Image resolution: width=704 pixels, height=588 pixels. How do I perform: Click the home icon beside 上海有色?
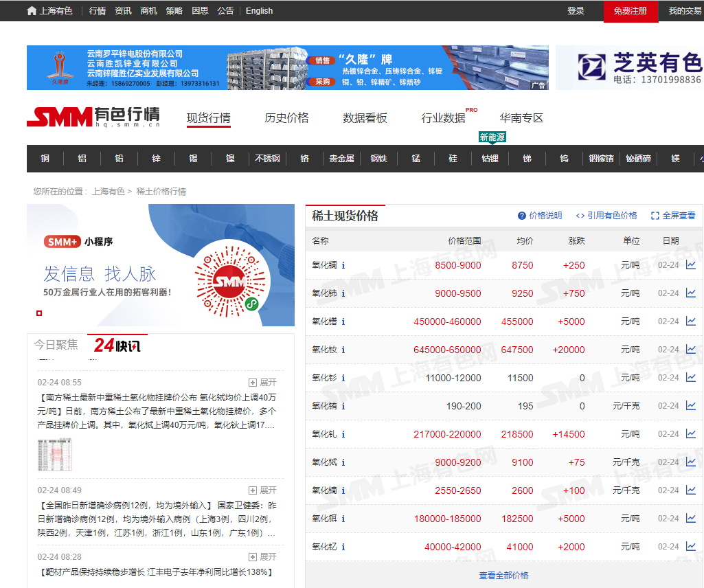(x=32, y=11)
